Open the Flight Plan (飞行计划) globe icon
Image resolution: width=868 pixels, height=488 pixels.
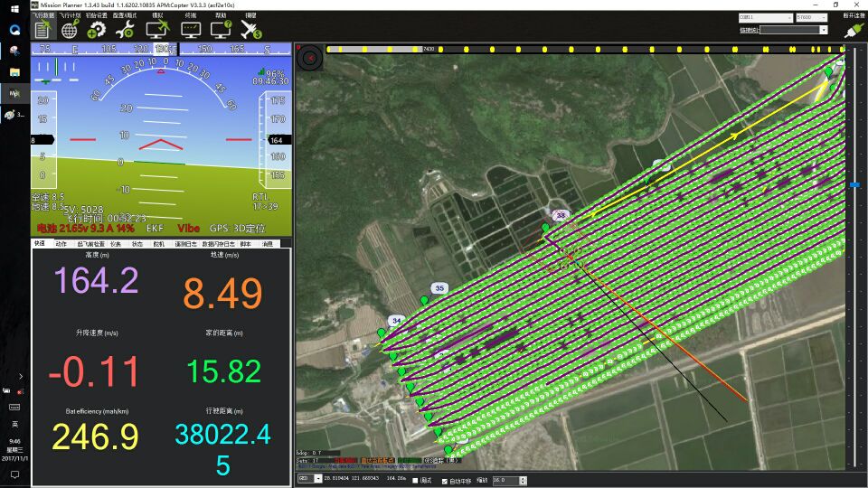pyautogui.click(x=70, y=29)
